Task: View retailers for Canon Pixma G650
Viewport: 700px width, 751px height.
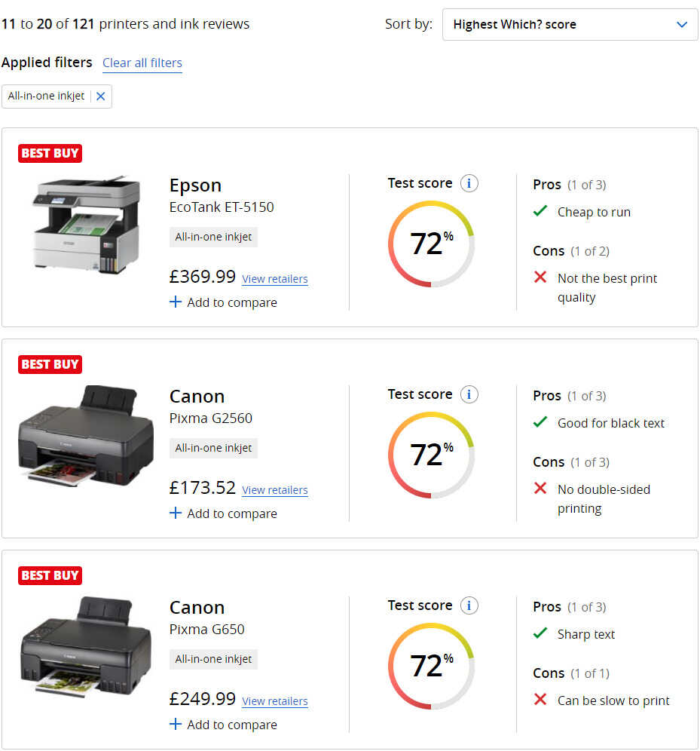Action: pyautogui.click(x=274, y=701)
